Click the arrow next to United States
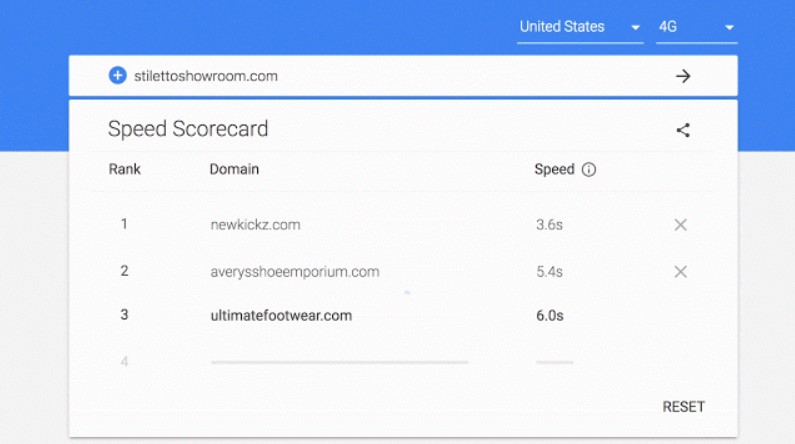Image resolution: width=795 pixels, height=444 pixels. click(x=635, y=27)
